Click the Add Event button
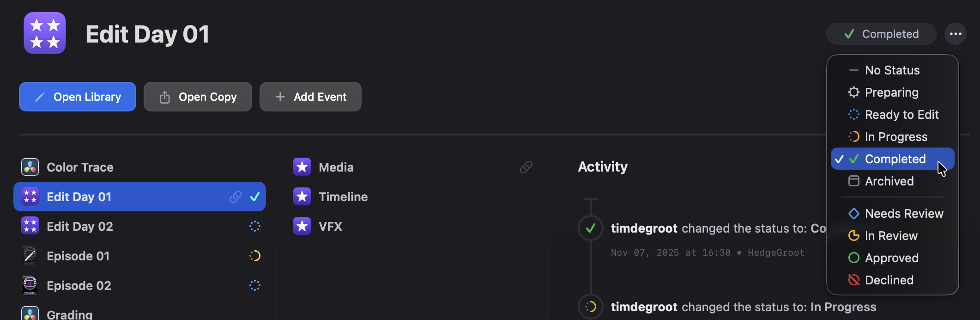 pos(310,97)
